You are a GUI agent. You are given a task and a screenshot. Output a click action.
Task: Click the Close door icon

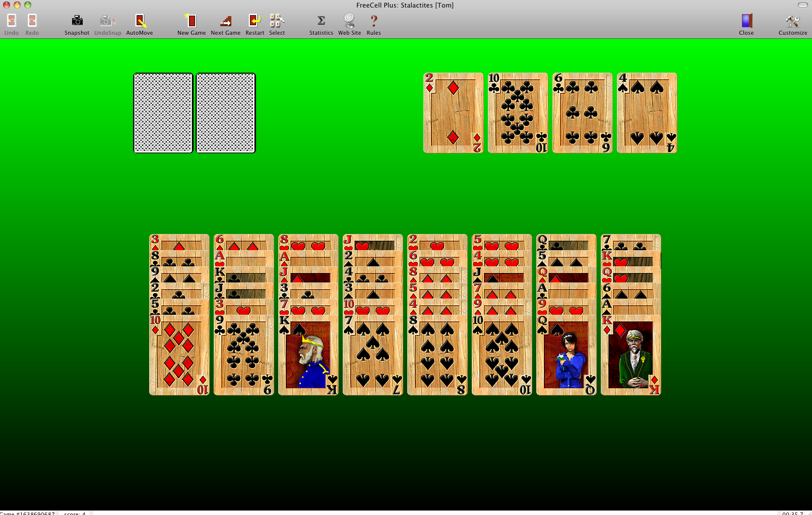(x=746, y=21)
